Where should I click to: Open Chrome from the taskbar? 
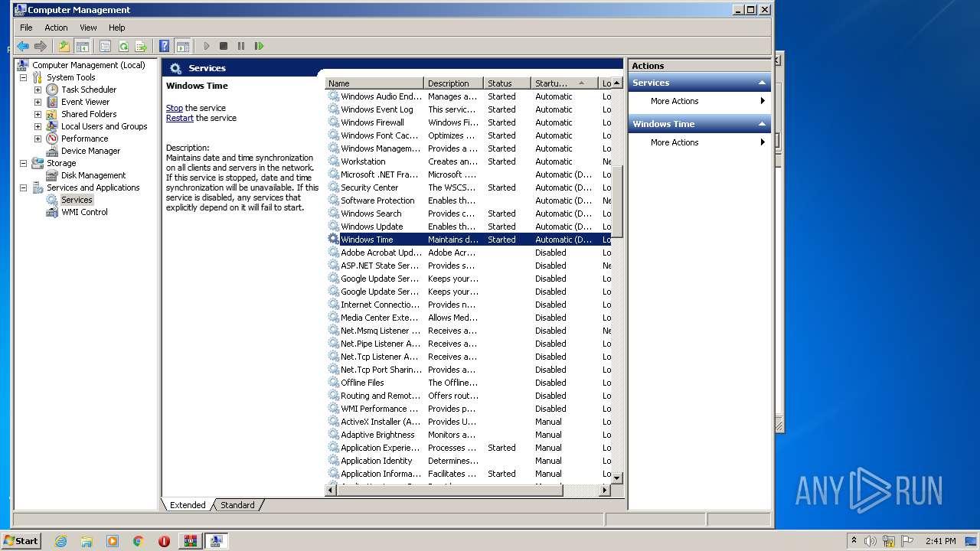pyautogui.click(x=138, y=541)
